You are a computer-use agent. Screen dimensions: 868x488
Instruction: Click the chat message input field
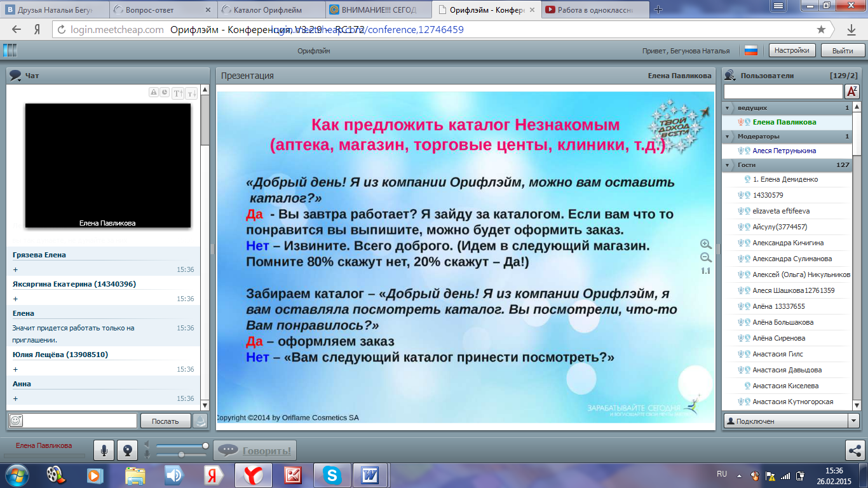(80, 421)
